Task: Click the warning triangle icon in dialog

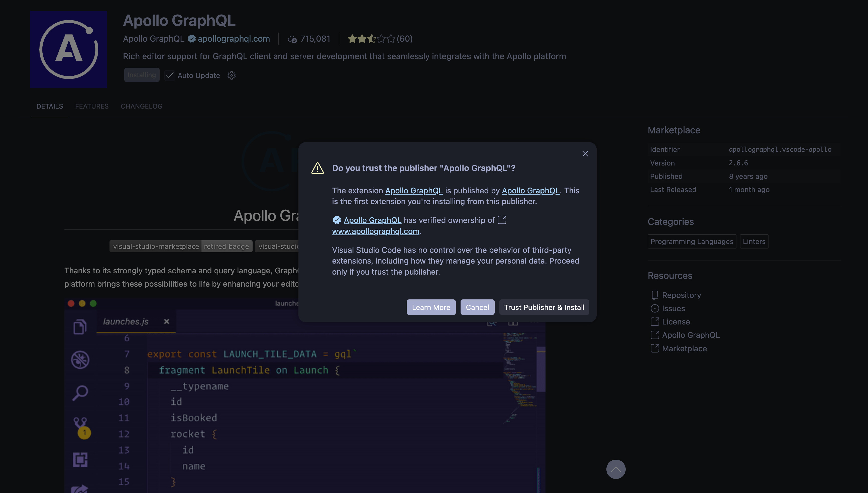Action: [317, 168]
